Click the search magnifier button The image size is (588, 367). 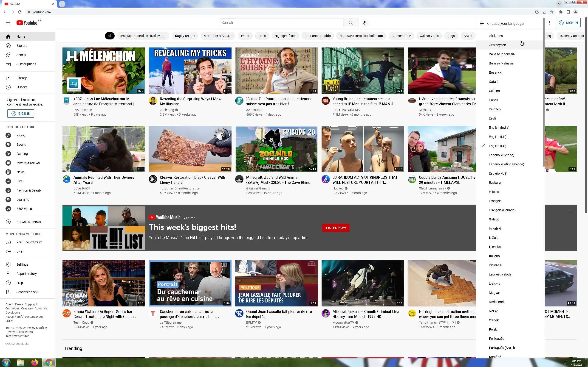(x=351, y=22)
